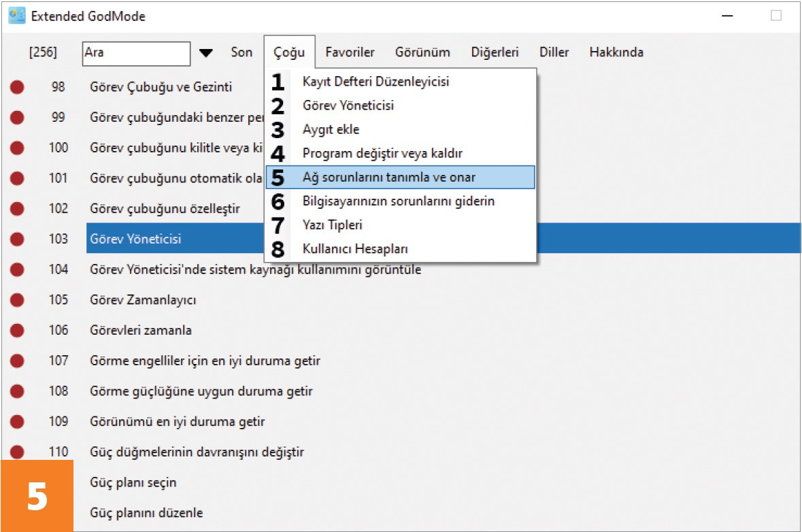The width and height of the screenshot is (802, 532).
Task: Select Görme güçlüğüne uygun duruma getir
Action: pos(201,391)
